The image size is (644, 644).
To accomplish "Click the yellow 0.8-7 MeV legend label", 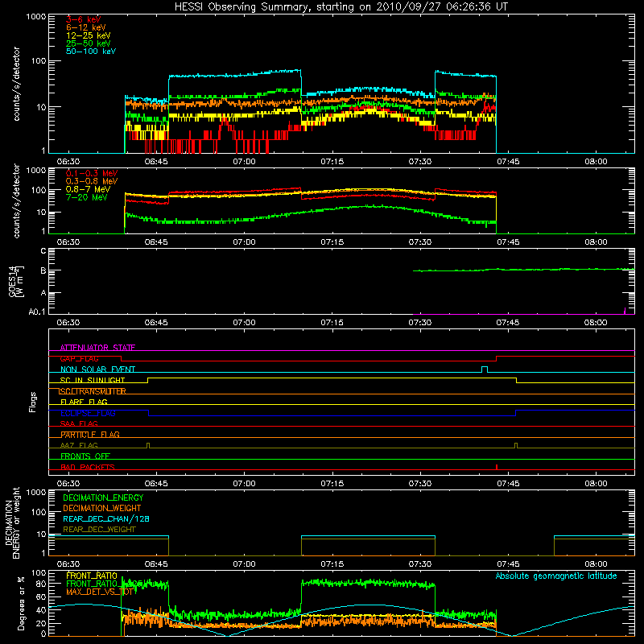I will [89, 189].
